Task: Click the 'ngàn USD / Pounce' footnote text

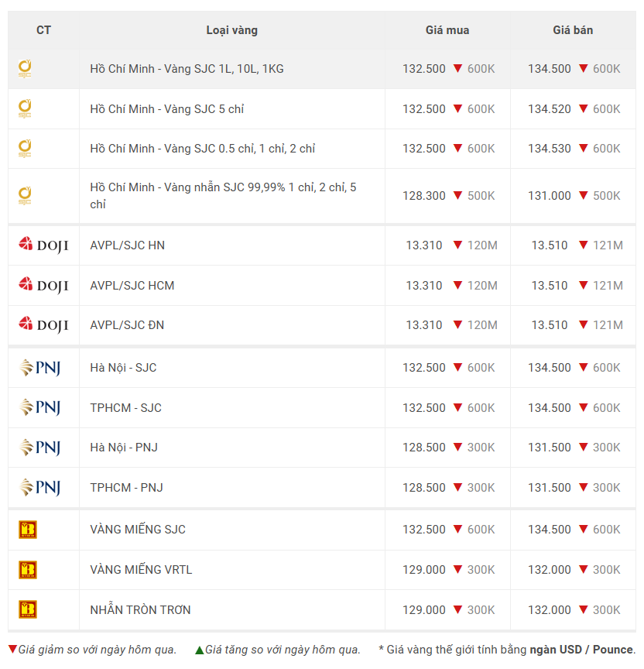Action: point(581,650)
